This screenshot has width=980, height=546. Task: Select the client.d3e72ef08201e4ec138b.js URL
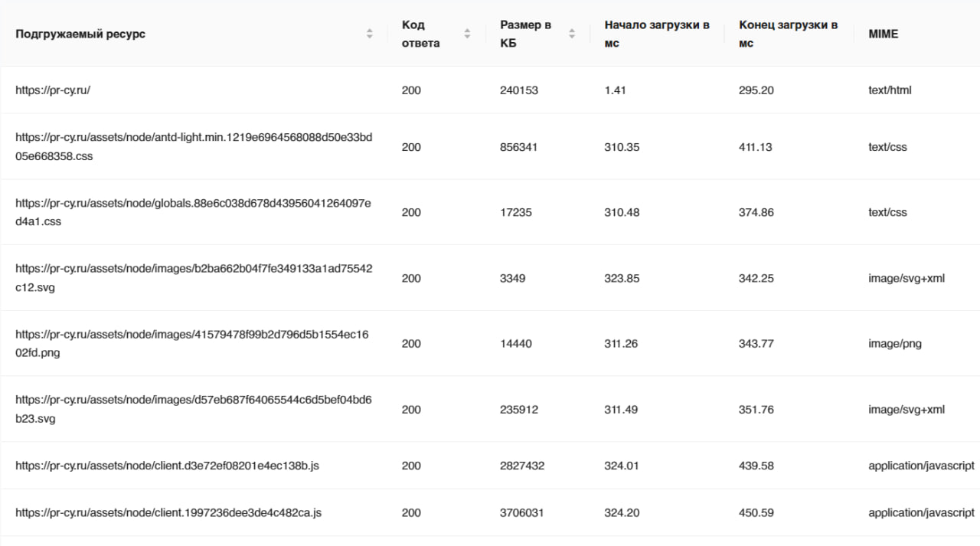(167, 466)
